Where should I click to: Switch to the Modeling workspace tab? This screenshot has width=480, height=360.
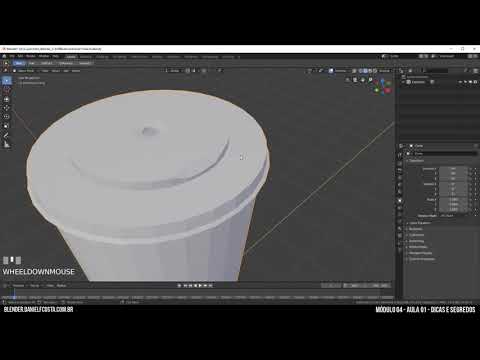(x=86, y=57)
